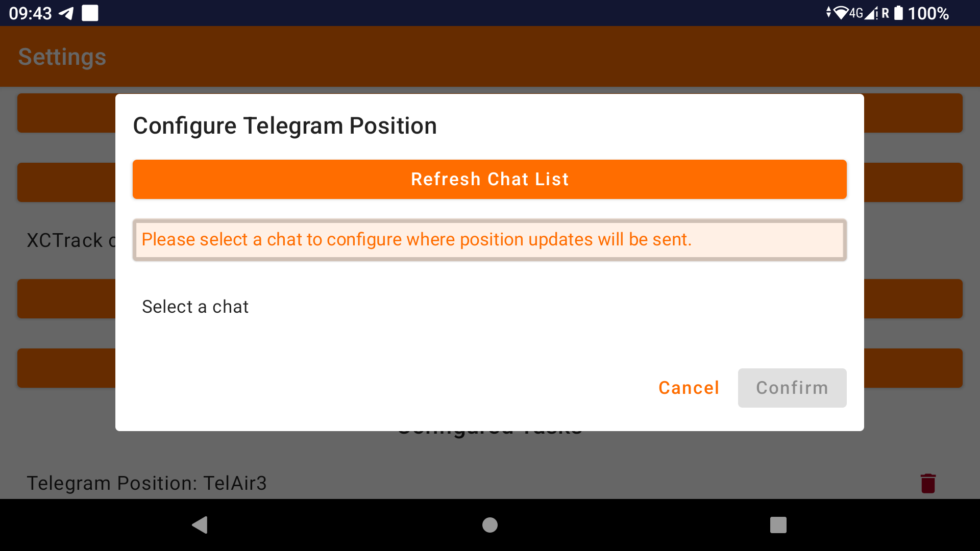
Task: Open the Select a chat dropdown
Action: coord(195,307)
